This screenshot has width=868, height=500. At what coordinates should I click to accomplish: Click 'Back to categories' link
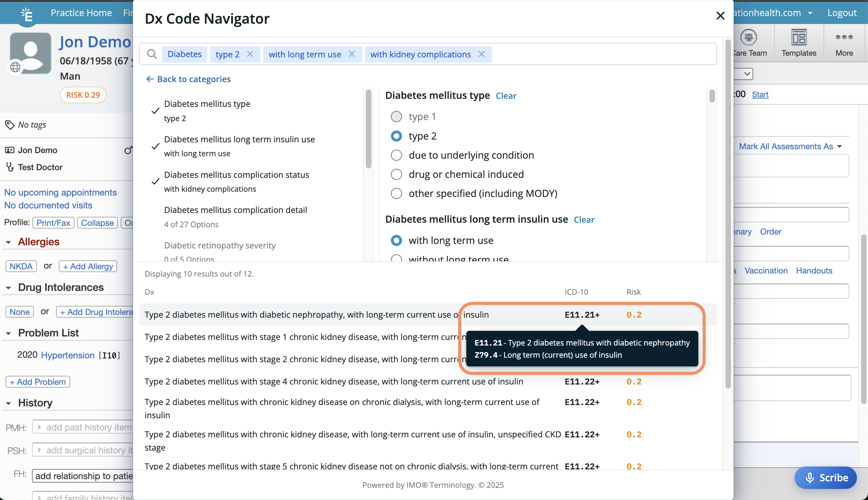click(x=188, y=79)
